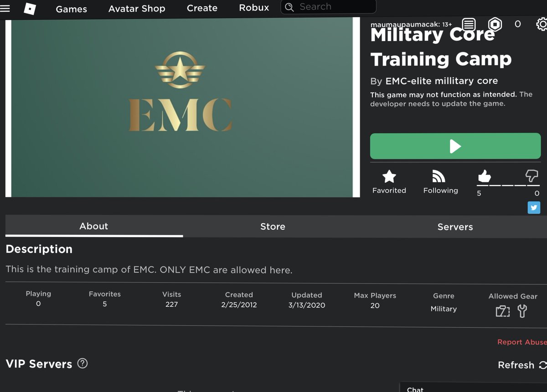Open the VIP Servers help question icon
Screen dimensions: 547x392
click(83, 363)
